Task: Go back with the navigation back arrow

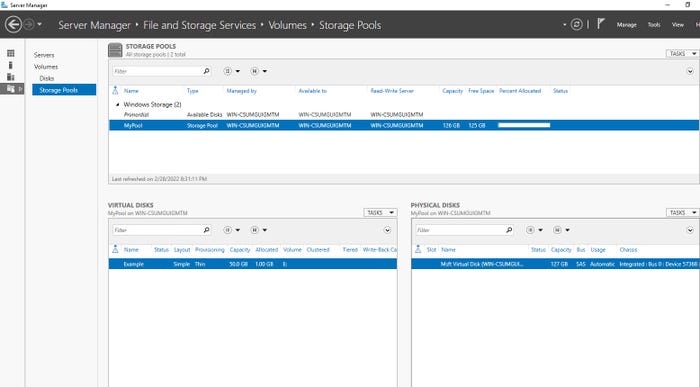Action: coord(13,24)
